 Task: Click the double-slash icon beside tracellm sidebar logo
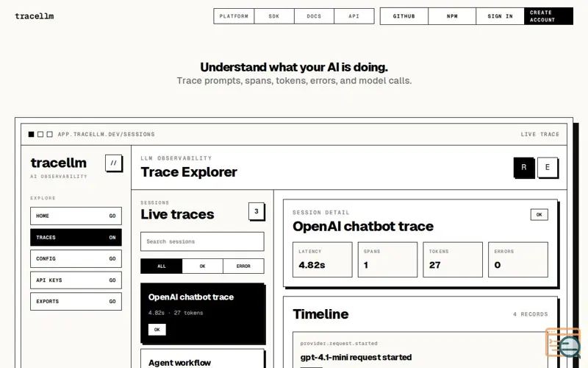click(114, 163)
